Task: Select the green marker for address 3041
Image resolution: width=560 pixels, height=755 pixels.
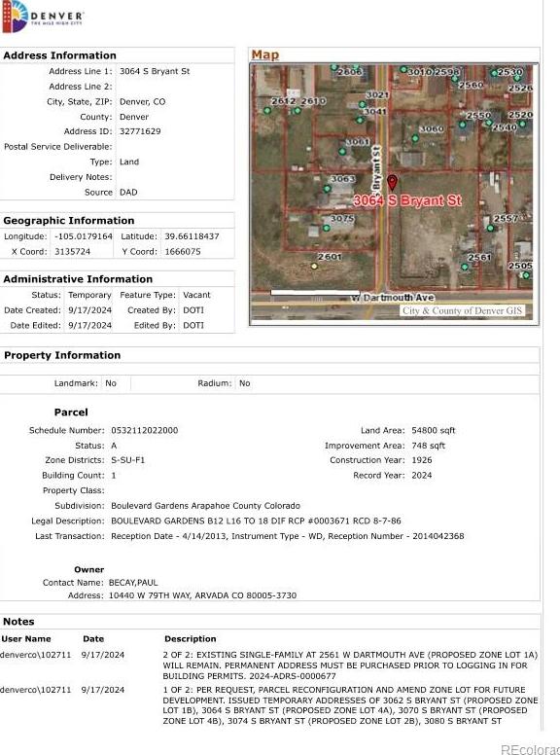Action: click(360, 120)
